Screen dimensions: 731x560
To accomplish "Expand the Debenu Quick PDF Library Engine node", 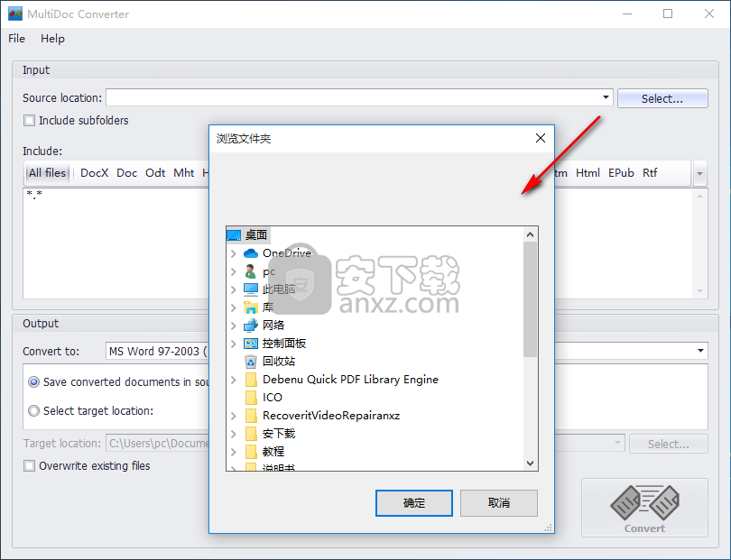I will coord(234,381).
